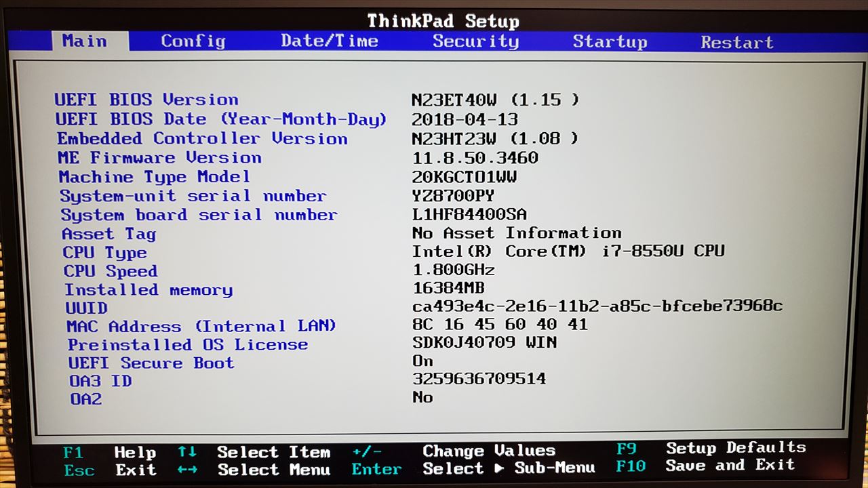Click controller value N23HT23W (1.08)
This screenshot has width=868, height=488.
click(x=495, y=139)
